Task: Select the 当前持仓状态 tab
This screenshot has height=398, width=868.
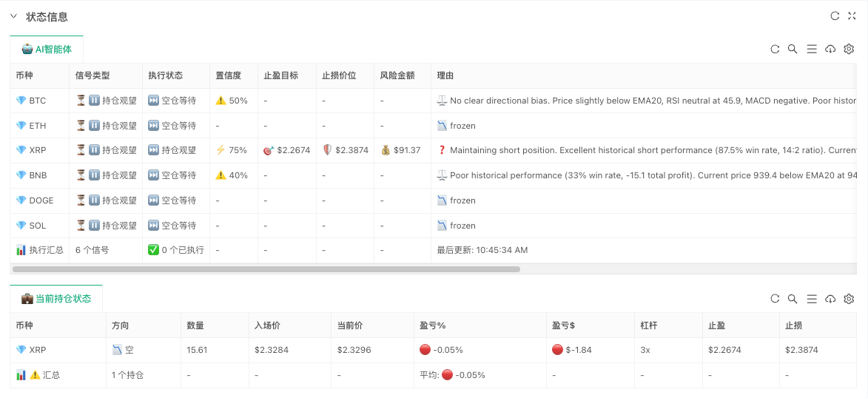Action: [x=56, y=299]
